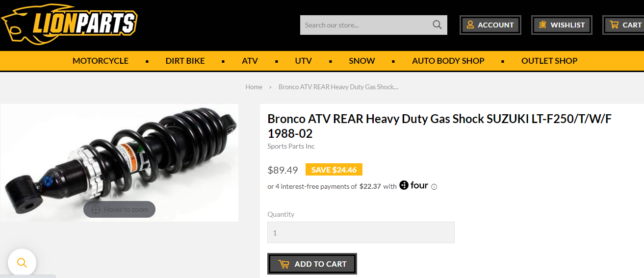Open the floating round search icon button
Image resolution: width=644 pixels, height=278 pixels.
point(22,262)
